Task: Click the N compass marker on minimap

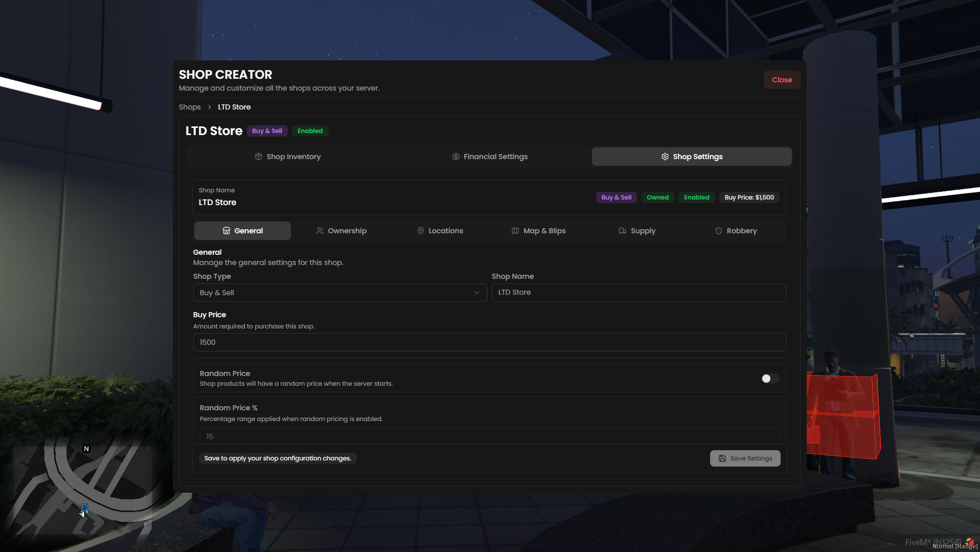Action: (86, 449)
